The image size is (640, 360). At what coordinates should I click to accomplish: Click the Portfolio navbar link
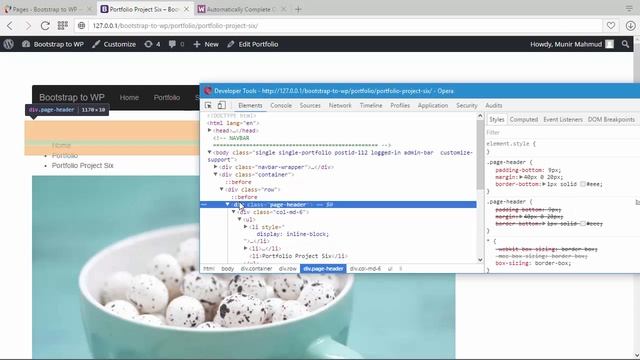167,98
